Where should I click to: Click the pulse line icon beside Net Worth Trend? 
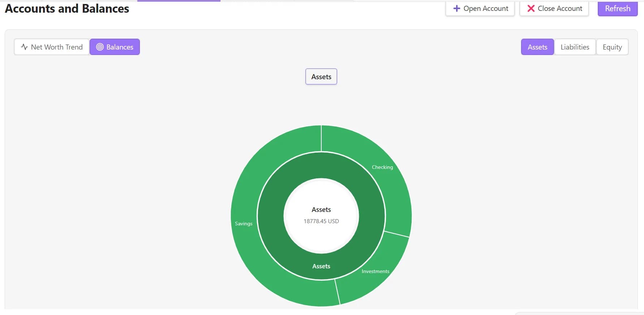click(x=24, y=47)
